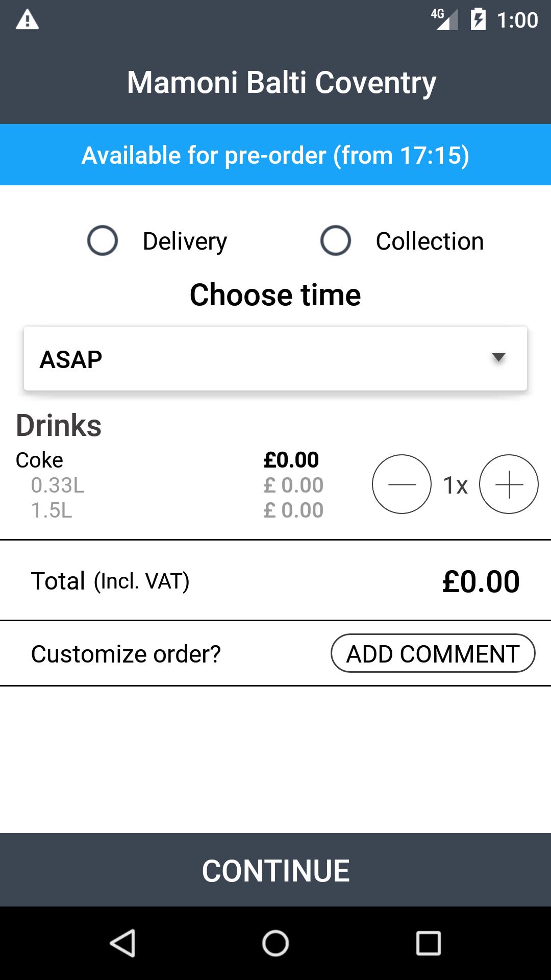Tap the Delivery option label
Viewport: 551px width, 980px height.
185,241
